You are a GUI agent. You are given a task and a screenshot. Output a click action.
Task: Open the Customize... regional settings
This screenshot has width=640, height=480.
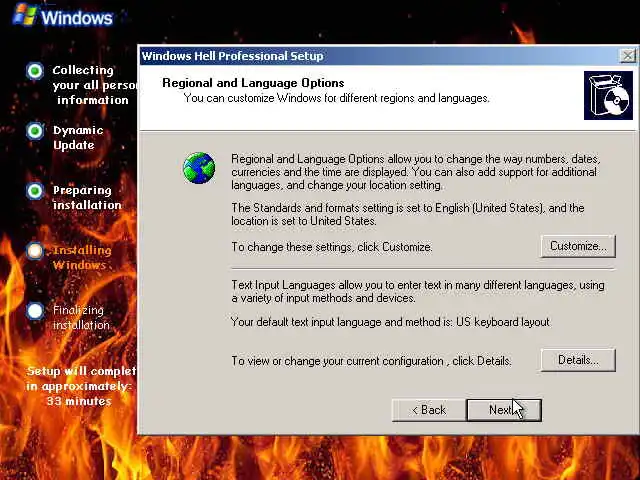click(x=578, y=246)
